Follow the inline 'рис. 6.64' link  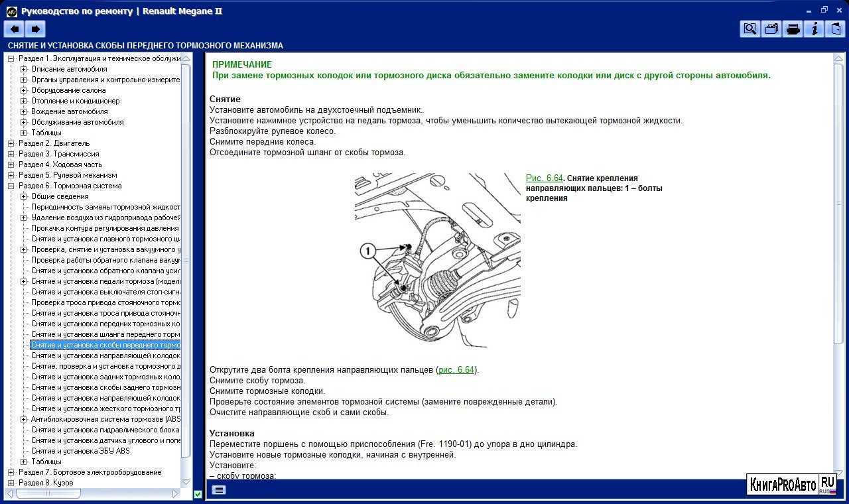click(456, 370)
